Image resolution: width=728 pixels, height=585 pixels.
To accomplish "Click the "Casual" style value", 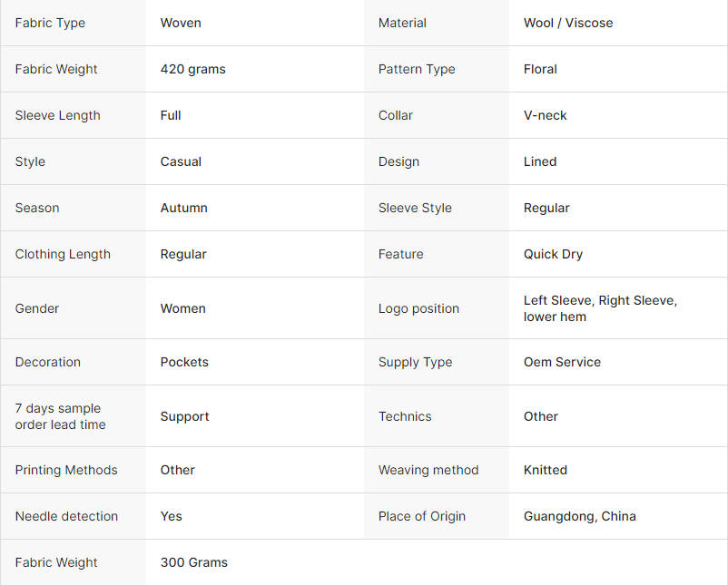I will pos(181,161).
